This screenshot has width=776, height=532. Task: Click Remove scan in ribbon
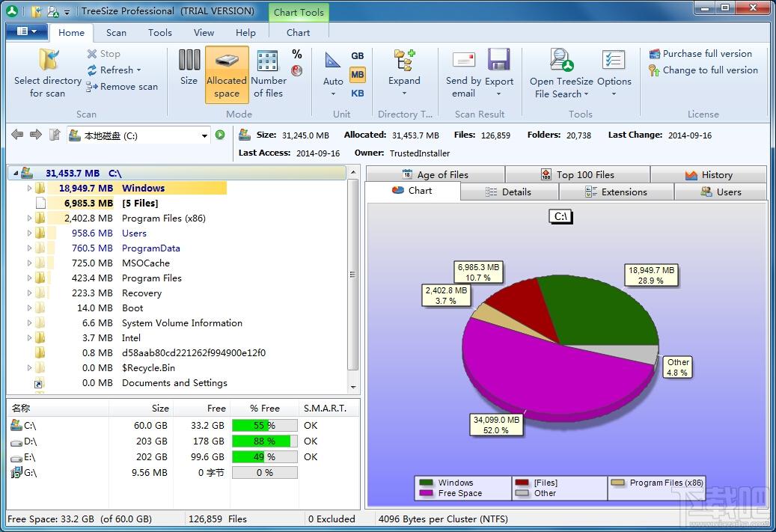pos(122,87)
